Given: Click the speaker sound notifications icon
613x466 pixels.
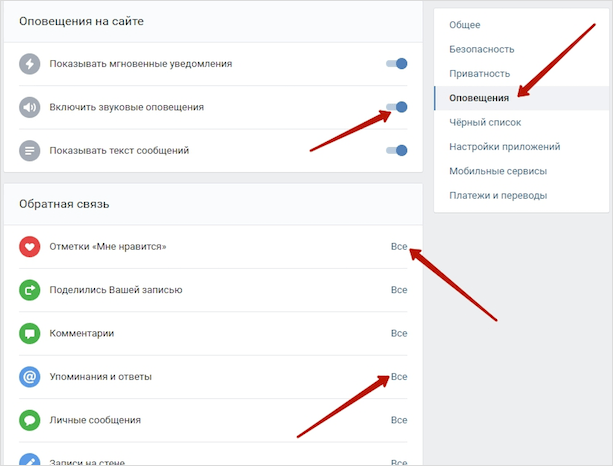Looking at the screenshot, I should 30,107.
